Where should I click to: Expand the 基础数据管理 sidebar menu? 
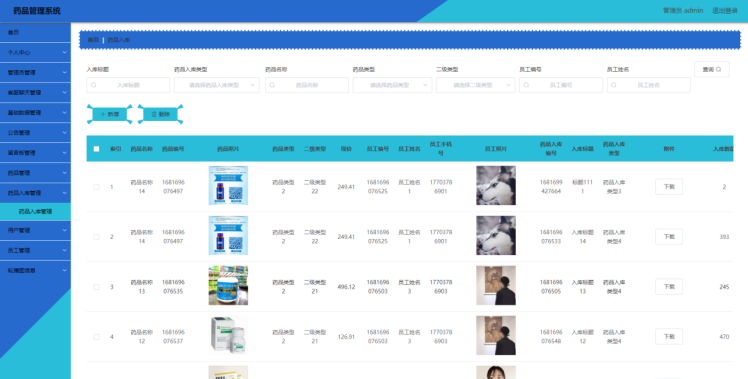[35, 113]
